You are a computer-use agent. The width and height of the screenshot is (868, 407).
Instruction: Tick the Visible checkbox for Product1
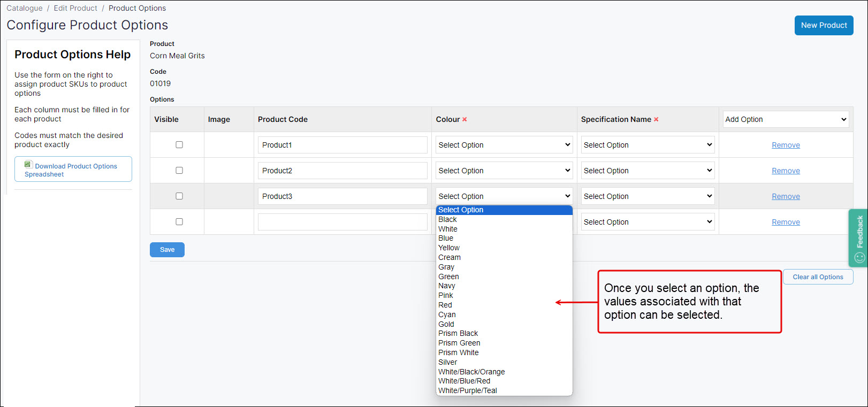pyautogui.click(x=179, y=145)
